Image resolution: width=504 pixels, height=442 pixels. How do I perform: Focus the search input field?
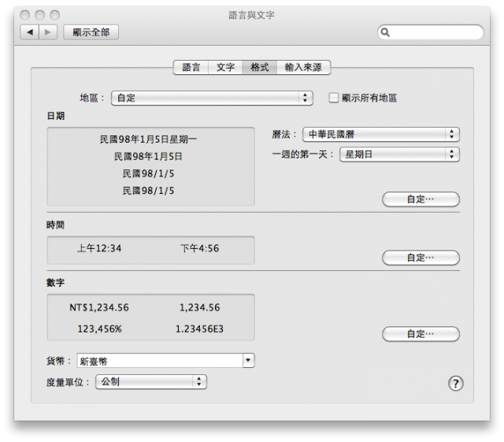[x=431, y=32]
